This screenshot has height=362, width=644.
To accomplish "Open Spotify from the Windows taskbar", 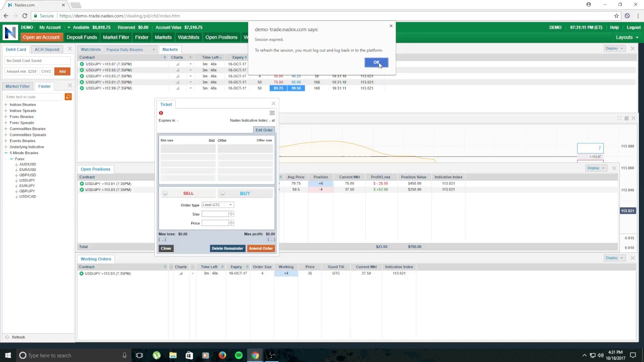I will tap(238, 355).
